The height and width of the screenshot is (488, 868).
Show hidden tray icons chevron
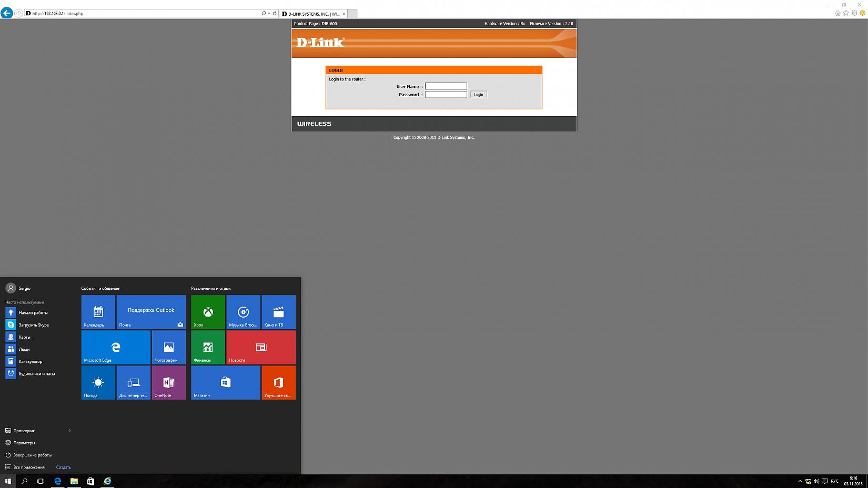[800, 481]
